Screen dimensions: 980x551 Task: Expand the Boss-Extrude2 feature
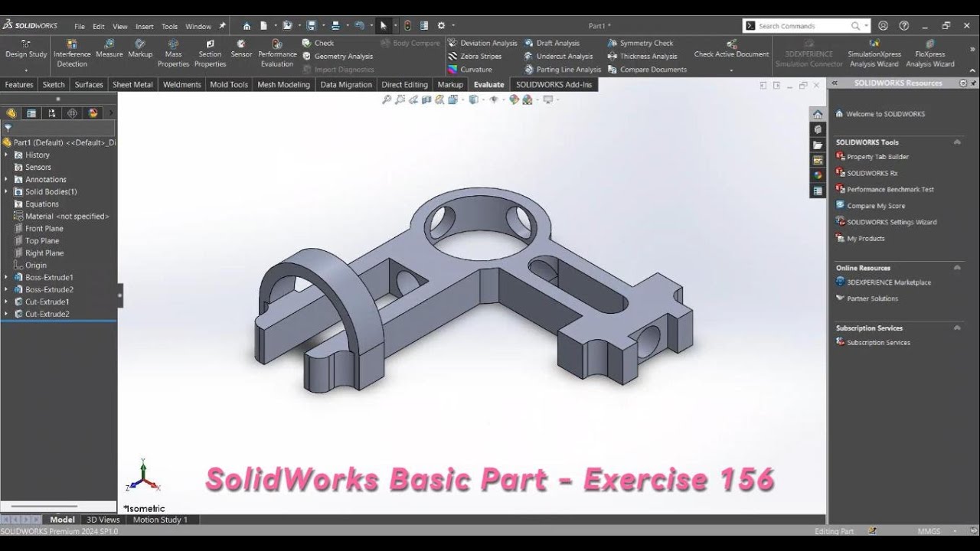pos(6,289)
